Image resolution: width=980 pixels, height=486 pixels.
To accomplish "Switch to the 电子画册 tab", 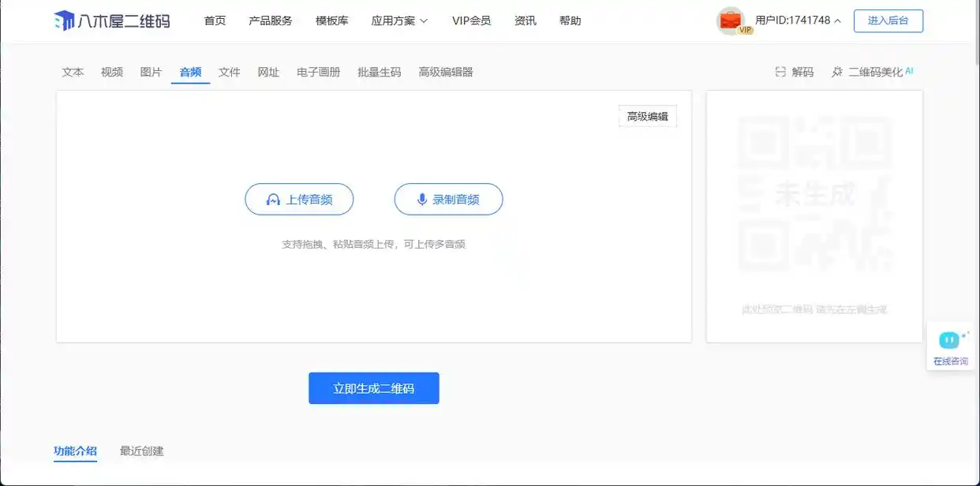I will (x=319, y=72).
